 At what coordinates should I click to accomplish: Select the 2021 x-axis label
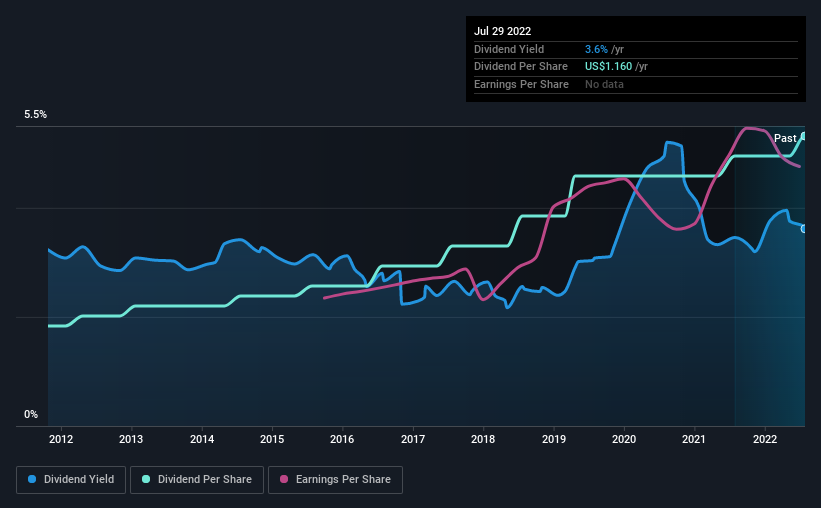(x=694, y=439)
